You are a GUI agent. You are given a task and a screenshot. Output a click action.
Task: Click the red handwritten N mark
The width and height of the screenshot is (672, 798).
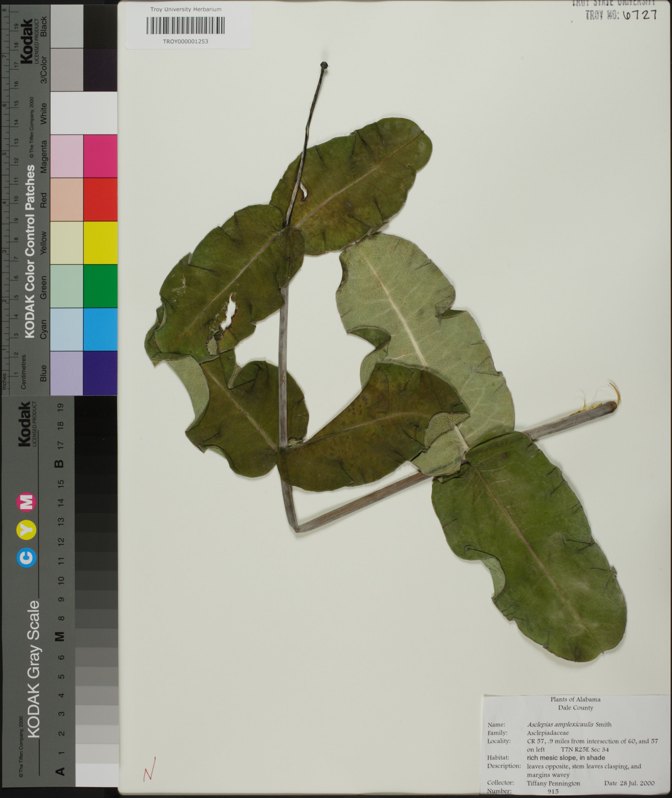coord(149,769)
